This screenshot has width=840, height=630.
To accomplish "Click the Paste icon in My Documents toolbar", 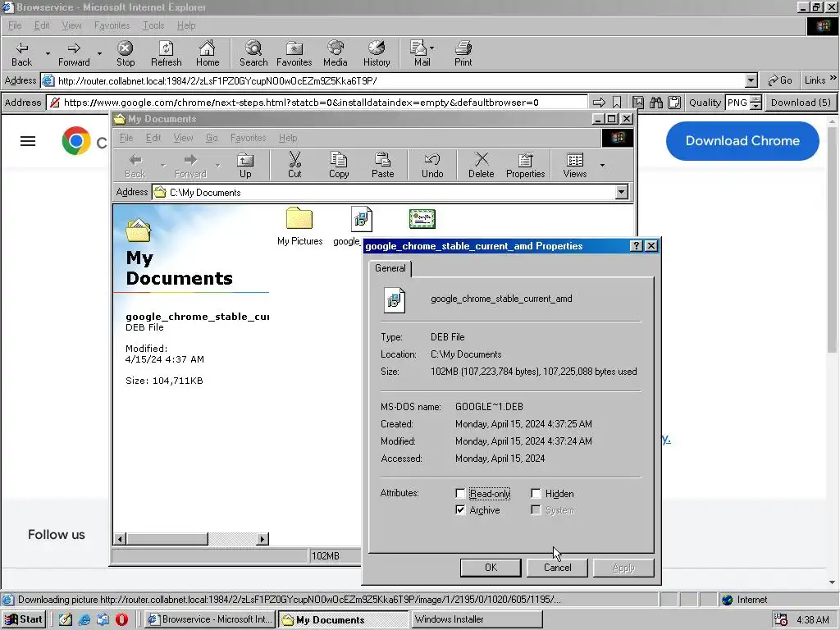I will [x=382, y=166].
